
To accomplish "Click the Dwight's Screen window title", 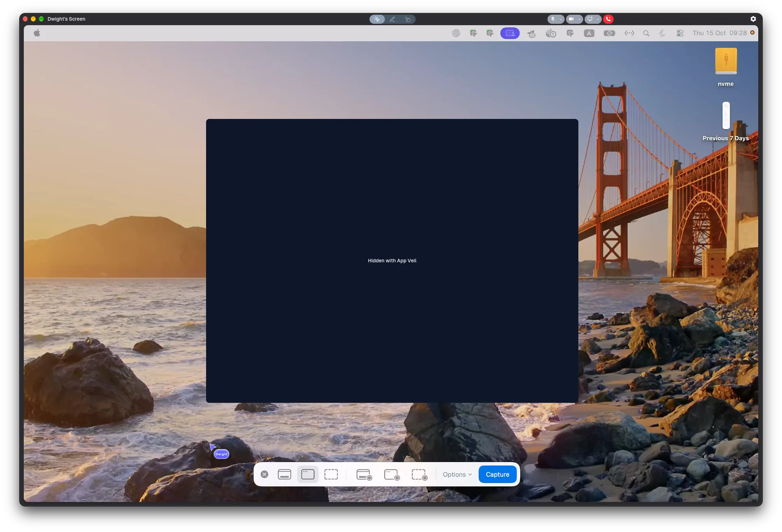I will coord(66,19).
